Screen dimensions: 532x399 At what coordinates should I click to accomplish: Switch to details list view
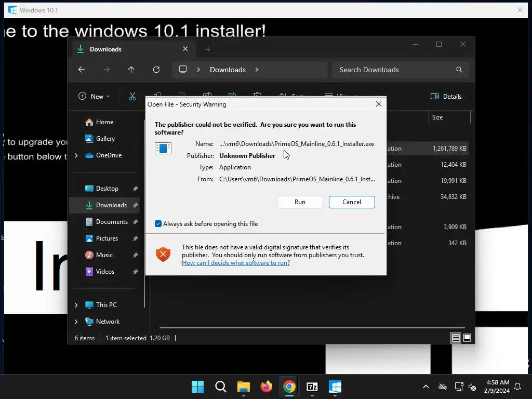(456, 338)
